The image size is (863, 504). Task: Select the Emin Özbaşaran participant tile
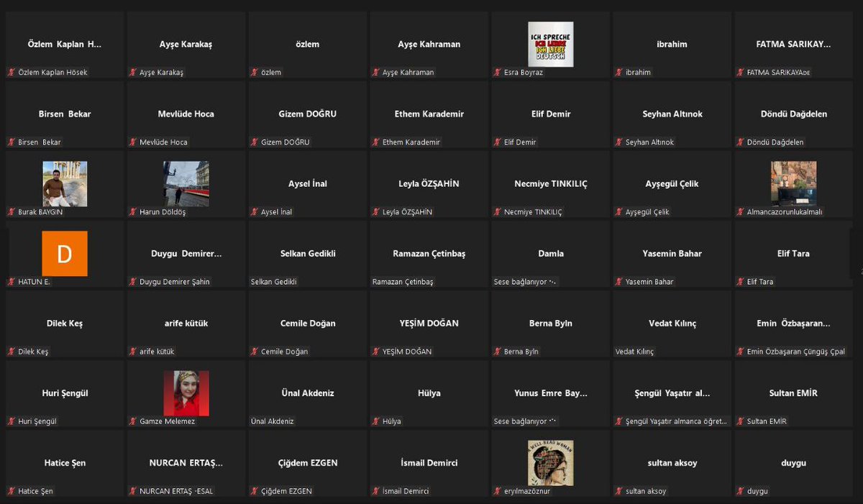(x=794, y=324)
